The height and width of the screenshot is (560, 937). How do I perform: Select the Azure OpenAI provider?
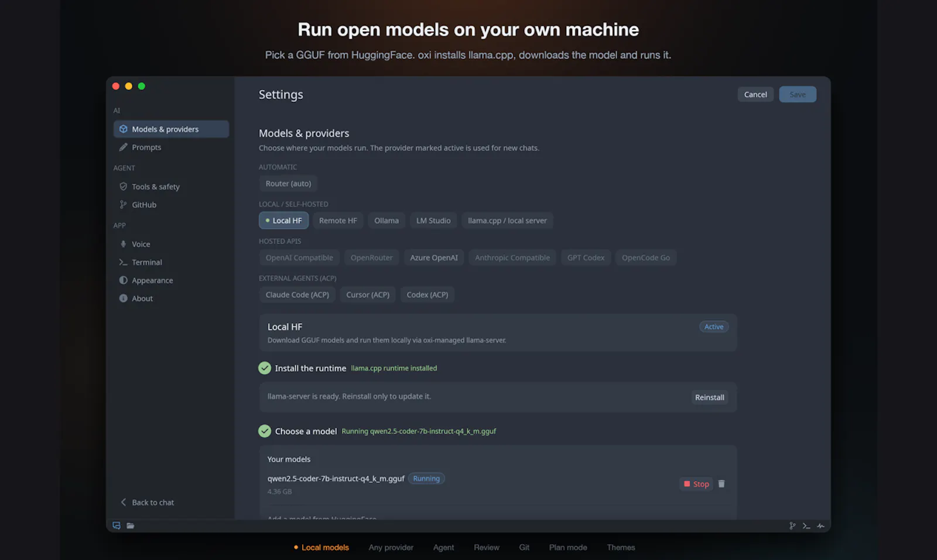coord(434,257)
